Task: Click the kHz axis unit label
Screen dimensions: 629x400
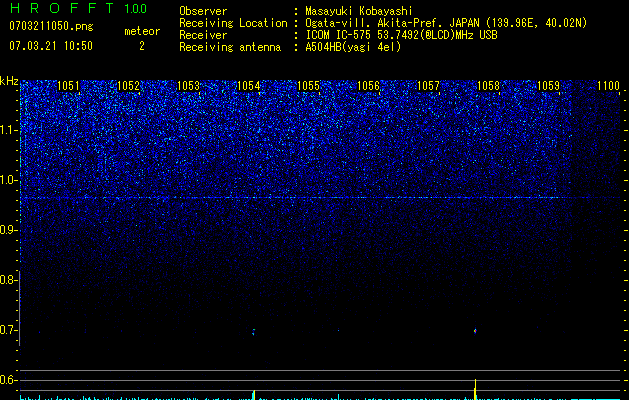Action: click(9, 81)
